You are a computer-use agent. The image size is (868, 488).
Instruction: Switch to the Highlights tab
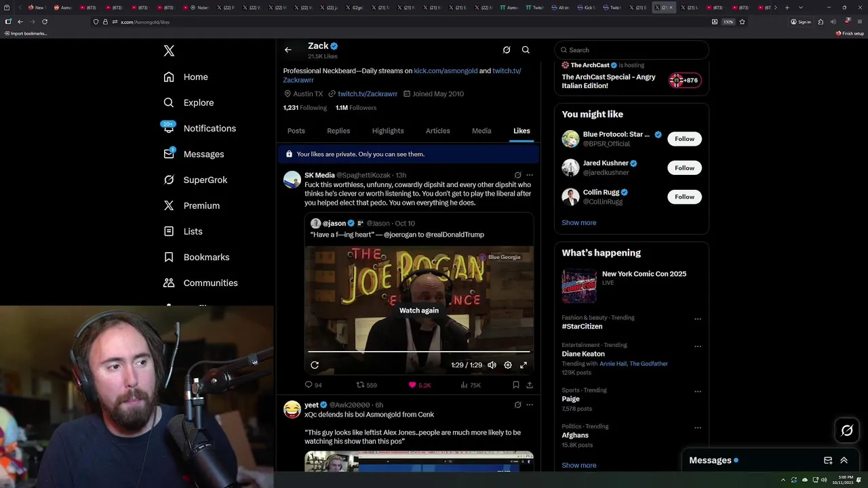click(x=388, y=131)
